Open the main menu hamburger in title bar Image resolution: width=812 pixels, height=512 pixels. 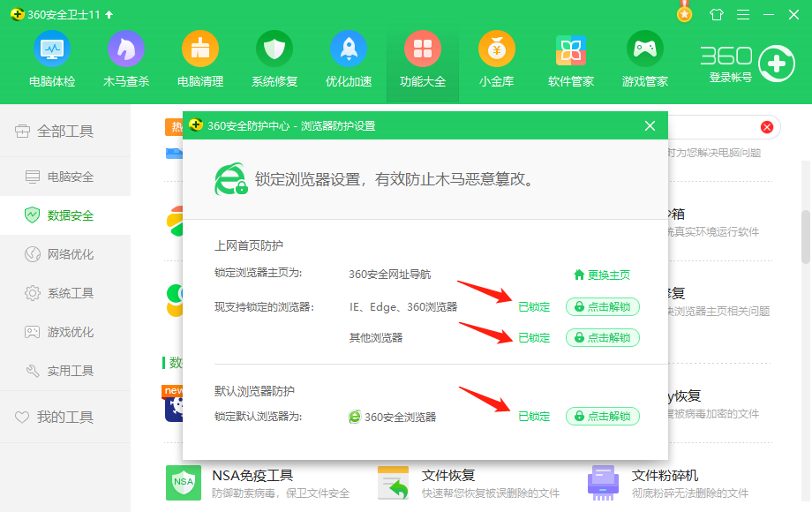point(742,15)
